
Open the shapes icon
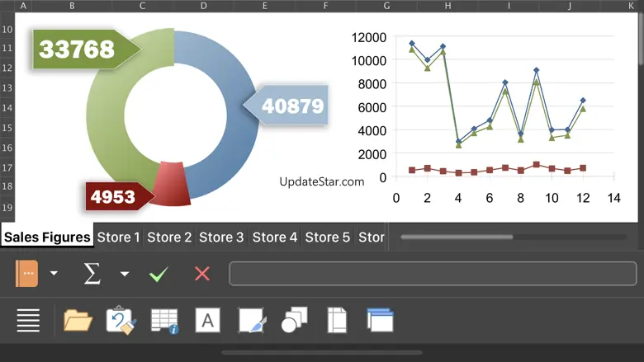[x=294, y=319]
